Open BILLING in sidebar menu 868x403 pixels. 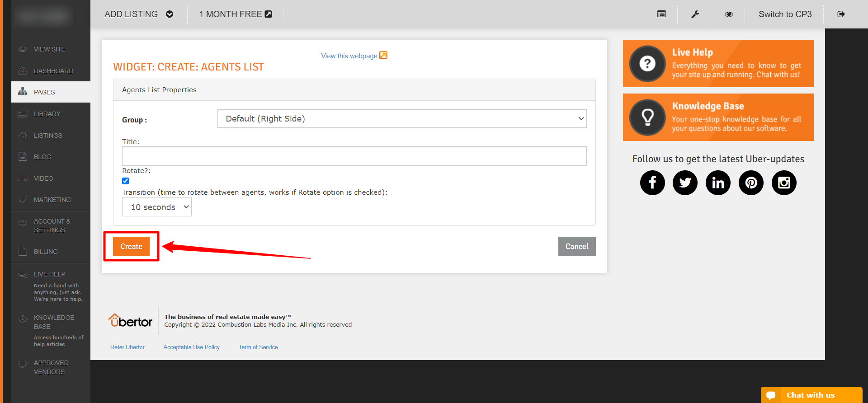click(x=46, y=251)
